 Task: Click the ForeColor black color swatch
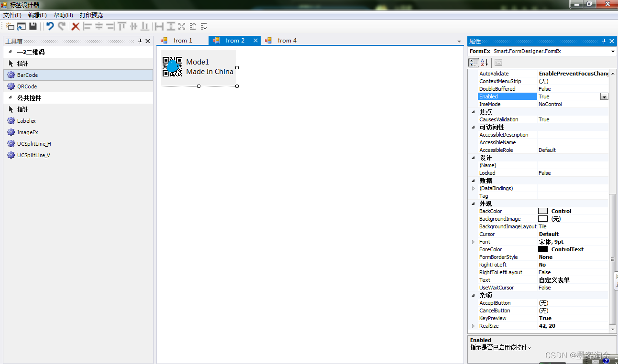(543, 249)
